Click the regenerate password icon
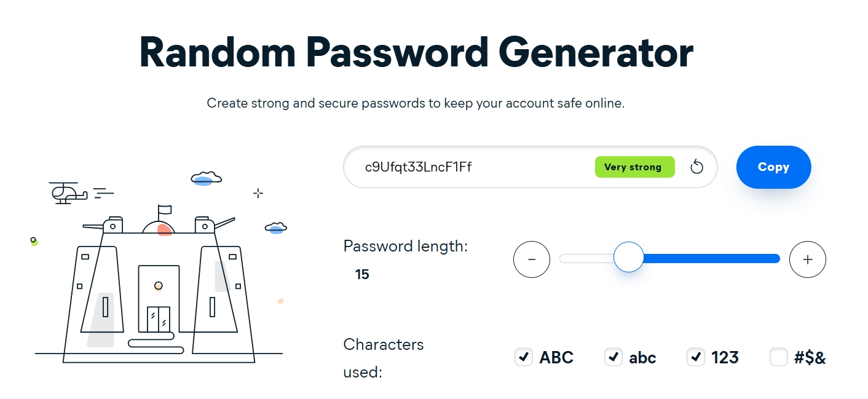 [x=696, y=167]
